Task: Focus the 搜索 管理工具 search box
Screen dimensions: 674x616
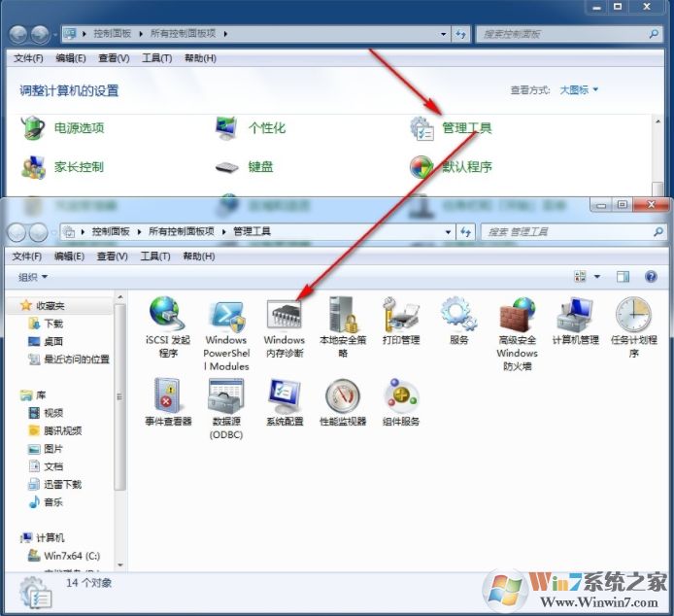Action: click(572, 232)
